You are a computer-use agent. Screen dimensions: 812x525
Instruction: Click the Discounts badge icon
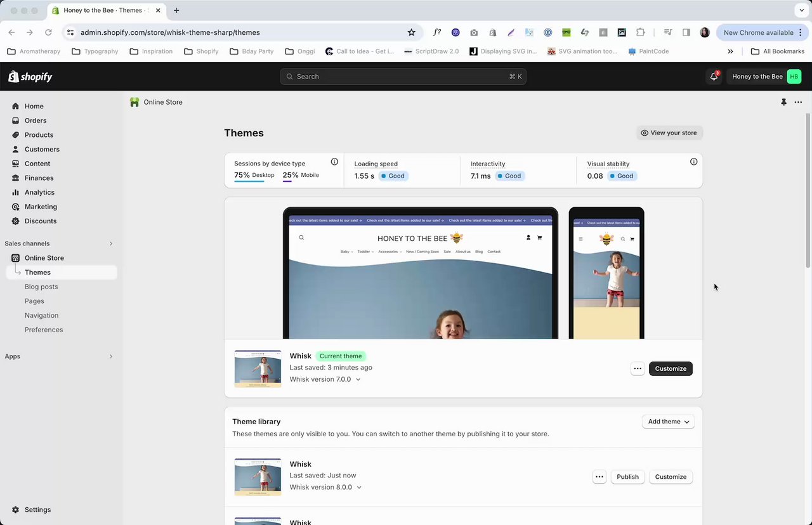coord(16,221)
